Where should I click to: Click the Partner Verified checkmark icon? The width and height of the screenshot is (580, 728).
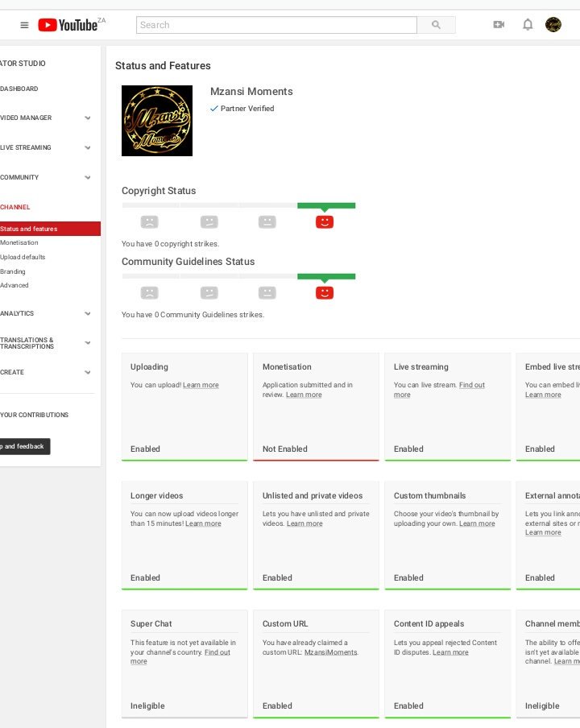point(214,108)
